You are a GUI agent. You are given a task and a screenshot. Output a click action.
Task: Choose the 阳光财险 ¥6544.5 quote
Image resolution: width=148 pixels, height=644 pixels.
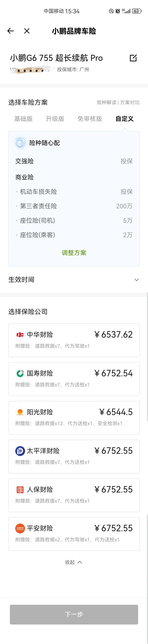pyautogui.click(x=74, y=418)
